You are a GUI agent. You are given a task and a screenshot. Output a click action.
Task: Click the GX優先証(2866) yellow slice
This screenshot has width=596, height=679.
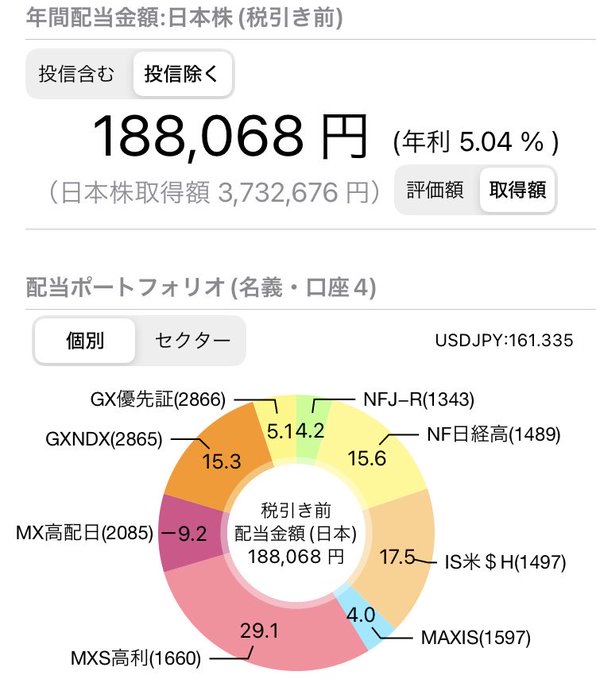275,429
